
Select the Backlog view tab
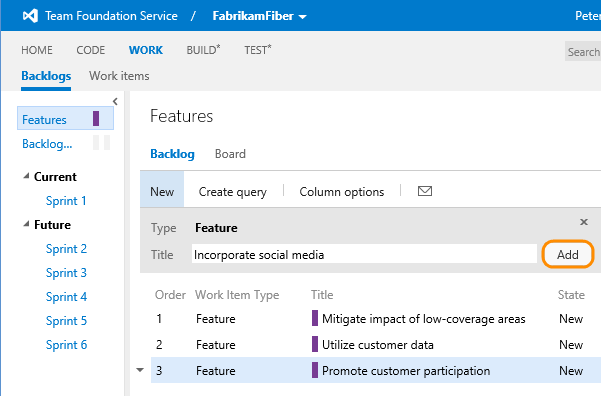(x=172, y=154)
